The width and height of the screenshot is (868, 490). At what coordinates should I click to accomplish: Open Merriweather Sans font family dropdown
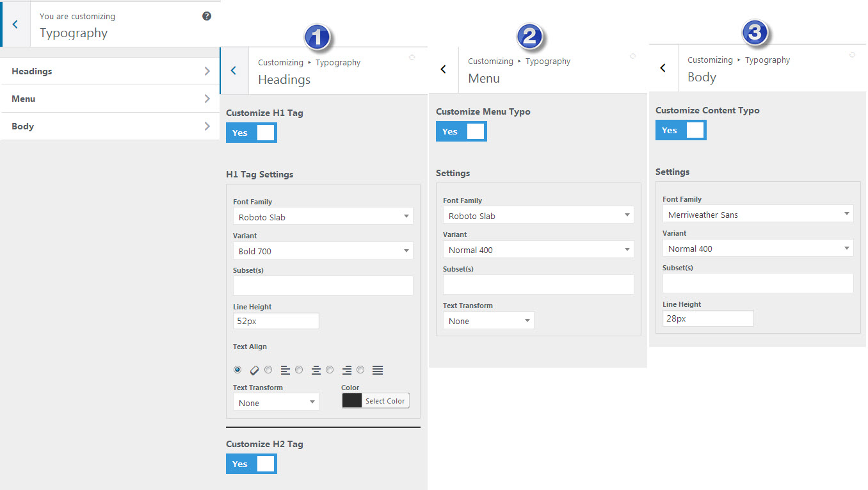click(x=758, y=215)
